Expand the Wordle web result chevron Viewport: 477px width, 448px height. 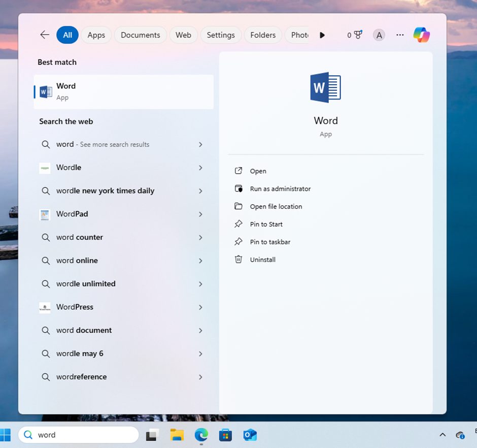200,168
